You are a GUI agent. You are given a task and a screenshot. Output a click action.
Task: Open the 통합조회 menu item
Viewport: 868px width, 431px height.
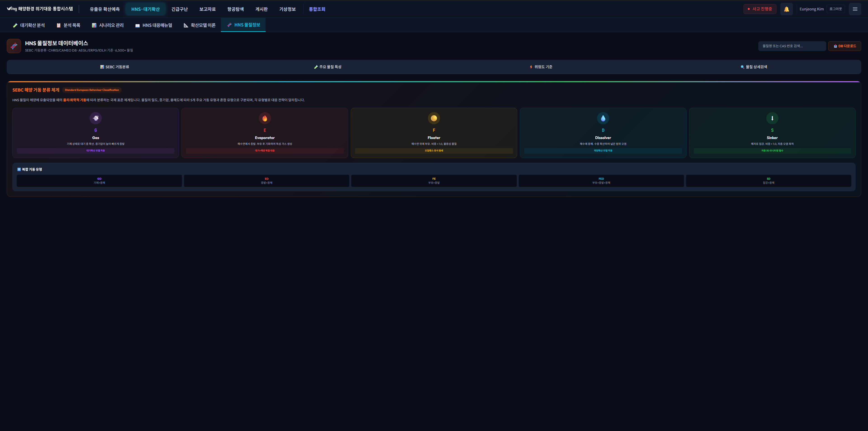coord(317,9)
